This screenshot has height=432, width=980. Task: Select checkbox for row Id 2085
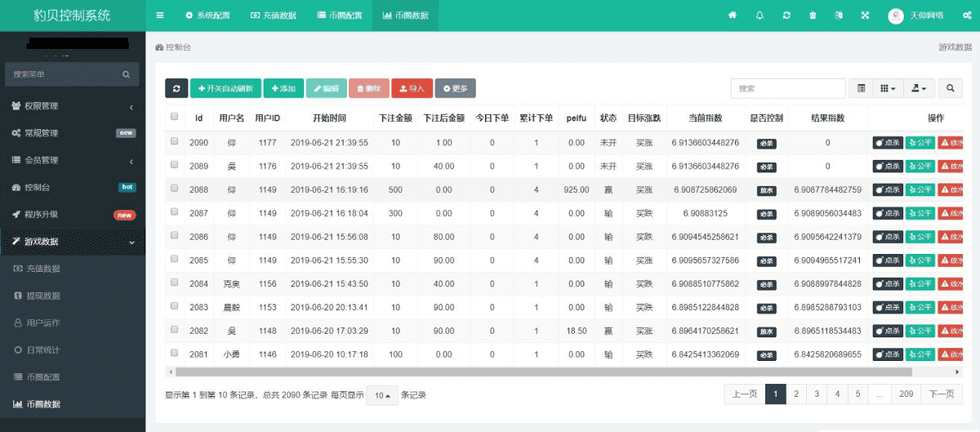[174, 260]
